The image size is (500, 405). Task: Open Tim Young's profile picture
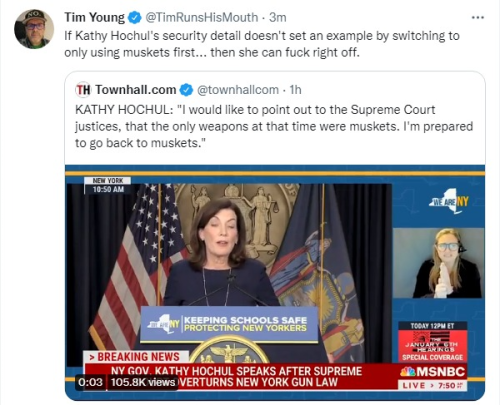(34, 29)
